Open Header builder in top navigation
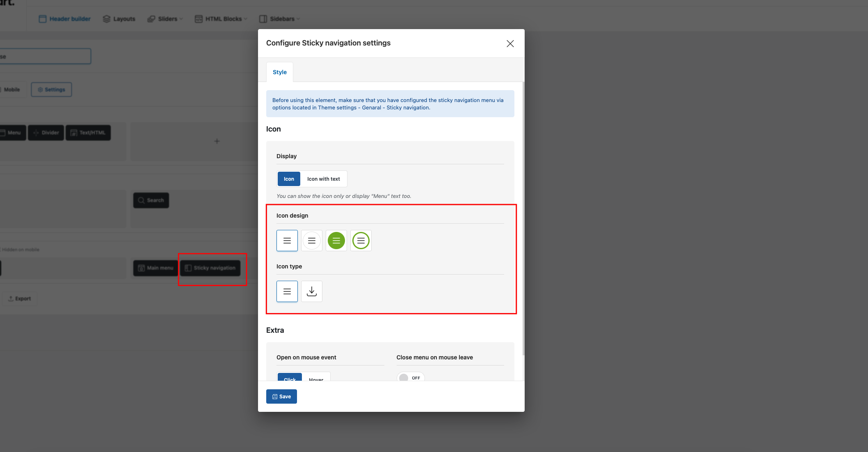This screenshot has width=868, height=452. (x=65, y=19)
